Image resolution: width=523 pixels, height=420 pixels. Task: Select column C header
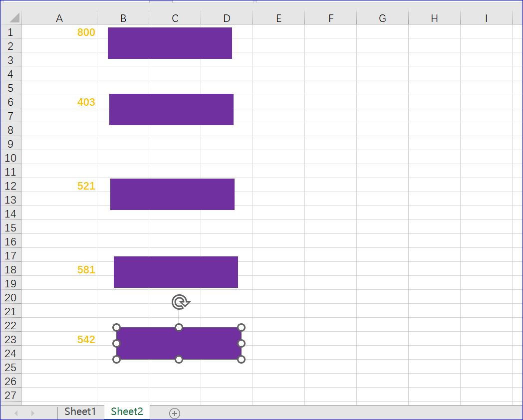click(x=175, y=18)
